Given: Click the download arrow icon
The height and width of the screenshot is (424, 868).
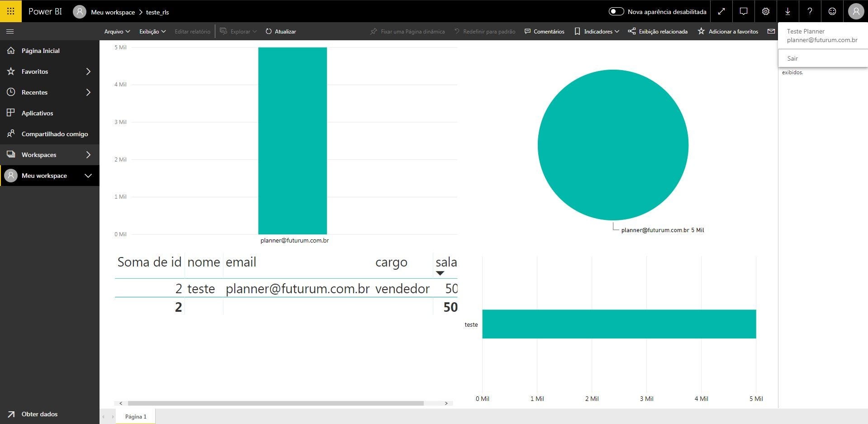Looking at the screenshot, I should coord(788,11).
